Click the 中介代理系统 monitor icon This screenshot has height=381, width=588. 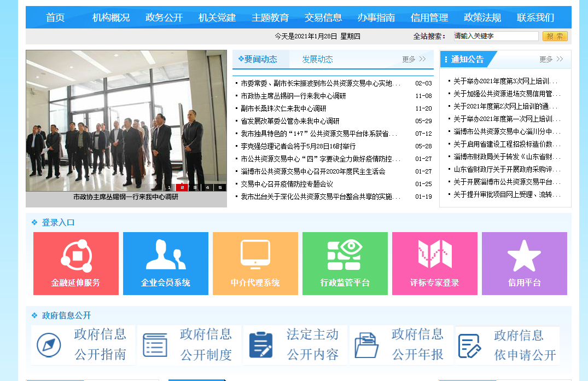point(255,255)
